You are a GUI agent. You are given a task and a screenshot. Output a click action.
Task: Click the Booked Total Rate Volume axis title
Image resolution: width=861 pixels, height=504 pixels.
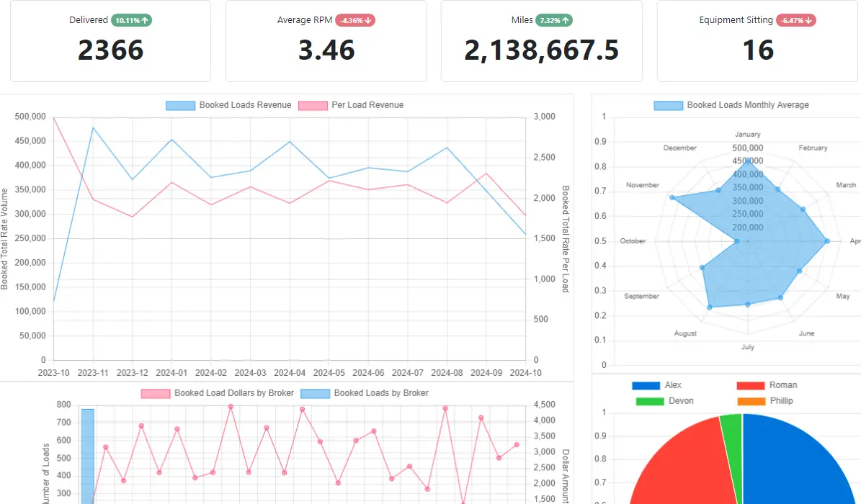[5, 239]
